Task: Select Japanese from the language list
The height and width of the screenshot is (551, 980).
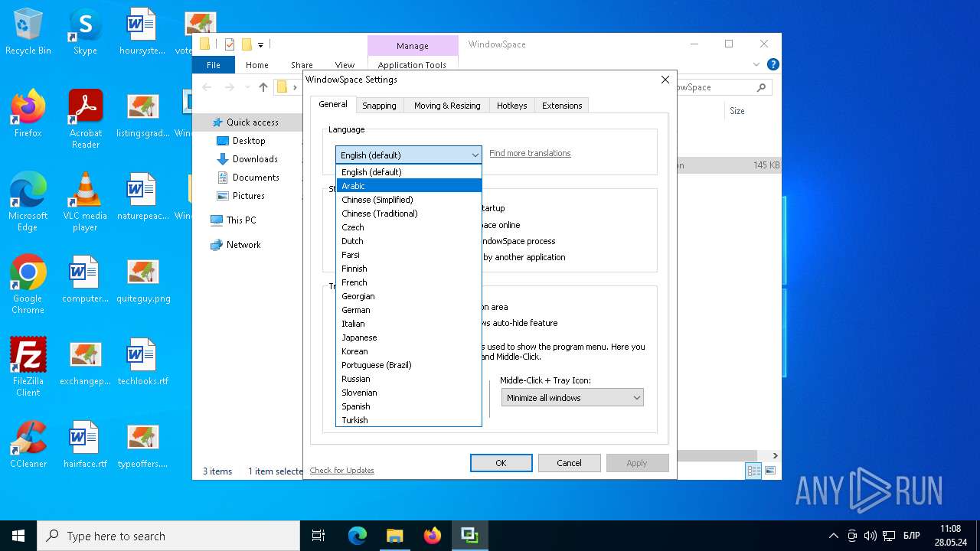Action: (x=359, y=337)
